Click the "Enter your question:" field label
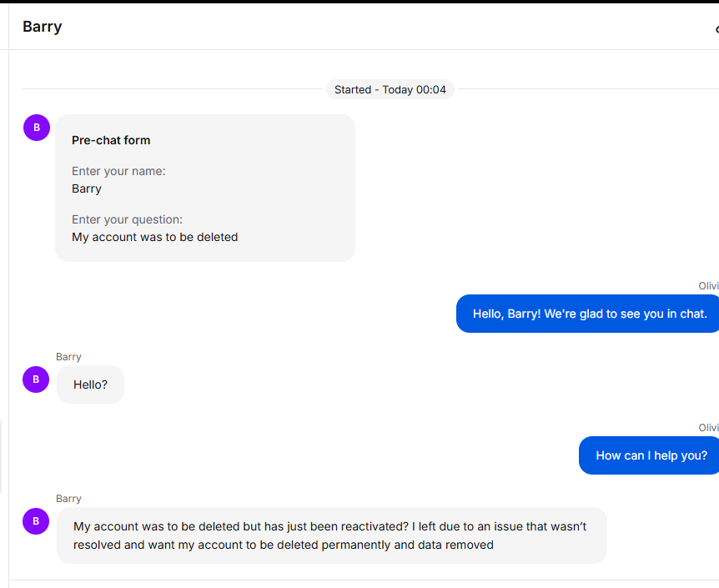This screenshot has width=719, height=588. (127, 219)
